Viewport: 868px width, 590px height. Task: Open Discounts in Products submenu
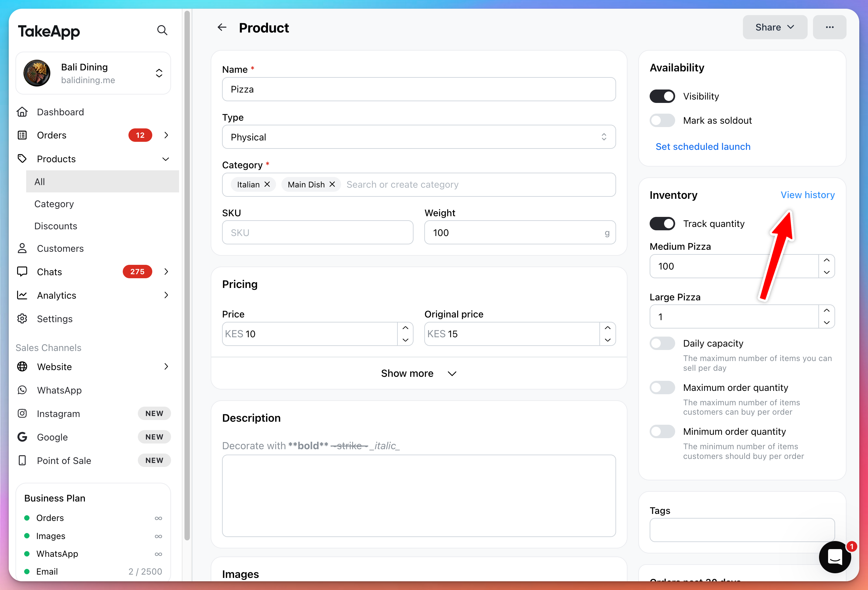pyautogui.click(x=56, y=226)
